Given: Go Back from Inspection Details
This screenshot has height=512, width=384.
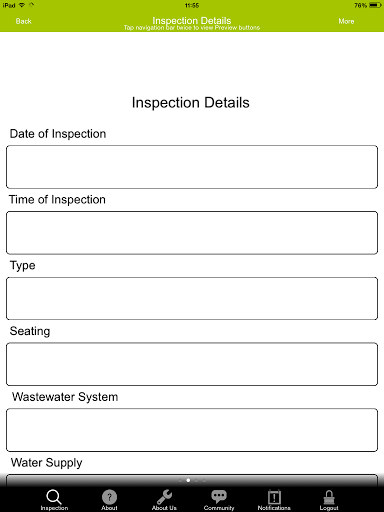Looking at the screenshot, I should click(23, 21).
